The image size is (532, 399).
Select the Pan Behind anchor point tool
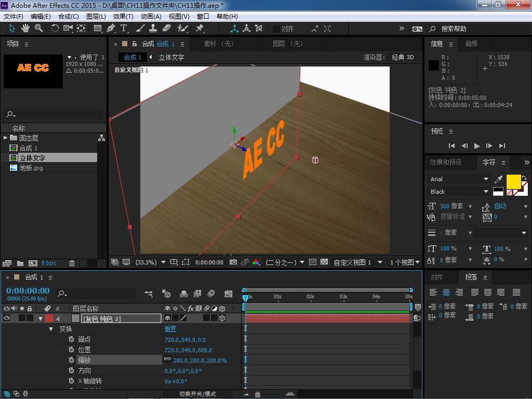[x=82, y=29]
